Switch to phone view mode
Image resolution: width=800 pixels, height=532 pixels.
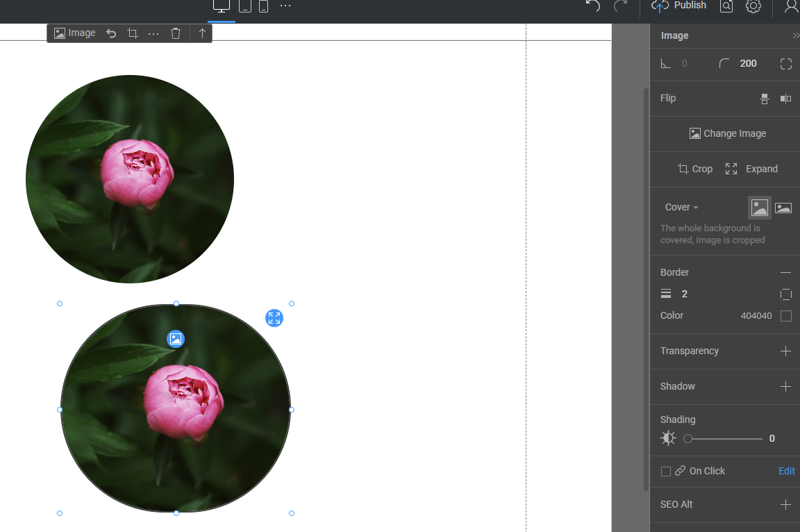point(263,6)
